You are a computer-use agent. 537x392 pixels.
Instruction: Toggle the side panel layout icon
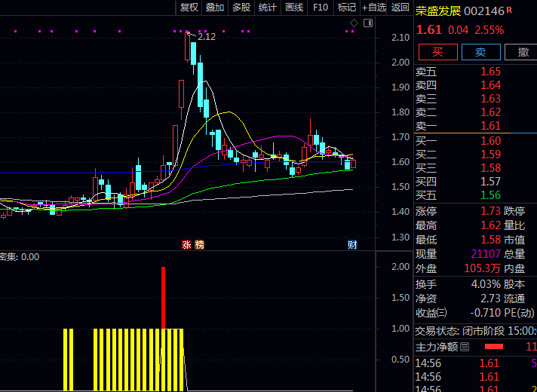368,23
